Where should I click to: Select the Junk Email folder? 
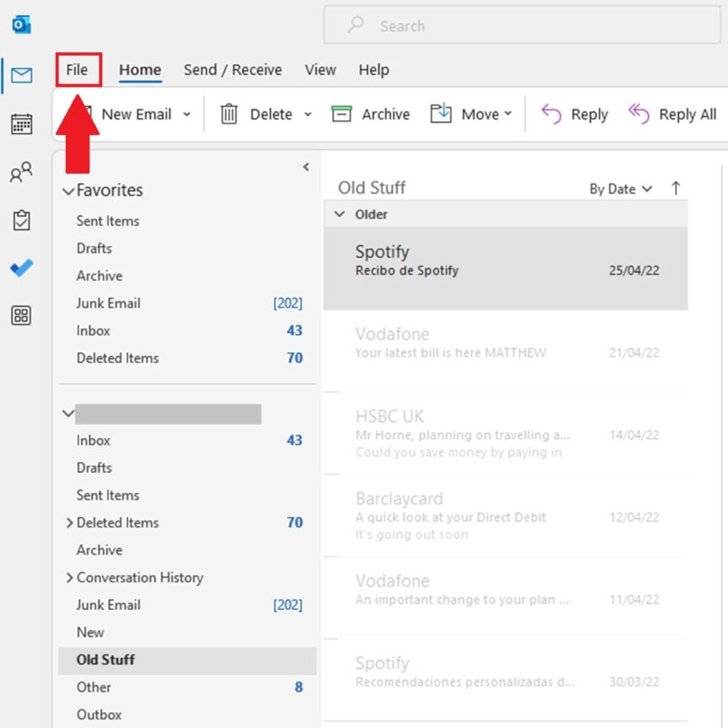click(108, 605)
